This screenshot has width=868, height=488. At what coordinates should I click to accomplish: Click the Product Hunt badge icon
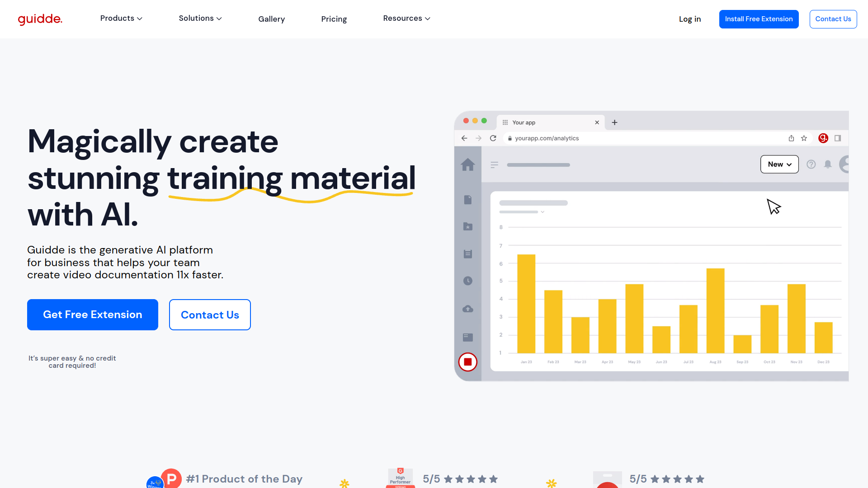tap(171, 478)
